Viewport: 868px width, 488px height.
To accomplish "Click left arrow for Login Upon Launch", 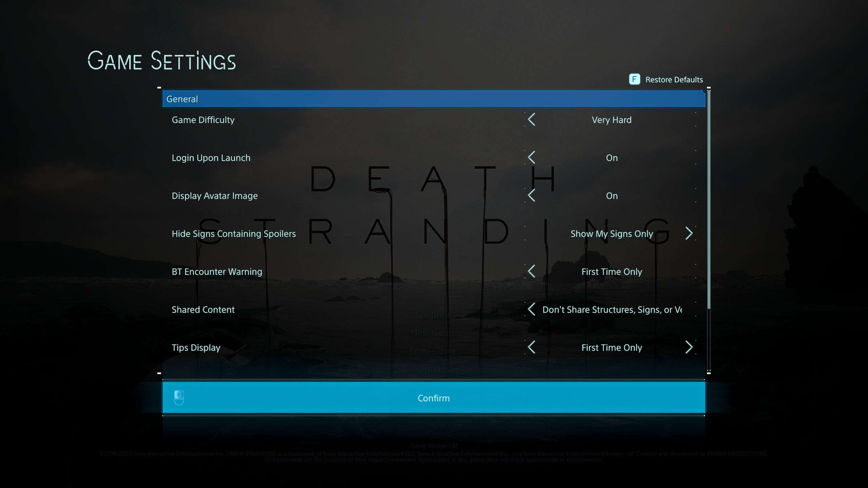I will tap(532, 158).
